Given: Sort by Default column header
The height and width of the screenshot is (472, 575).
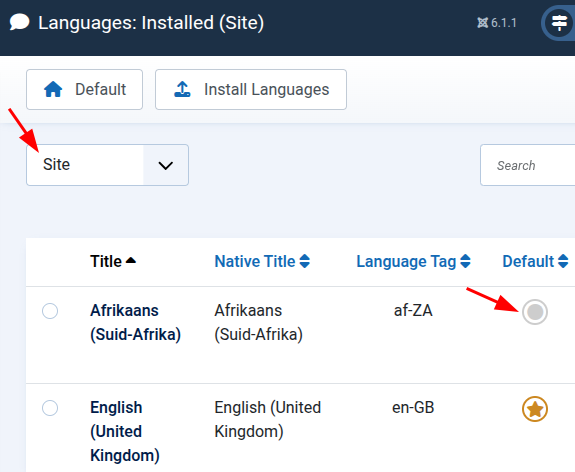Looking at the screenshot, I should pos(535,261).
